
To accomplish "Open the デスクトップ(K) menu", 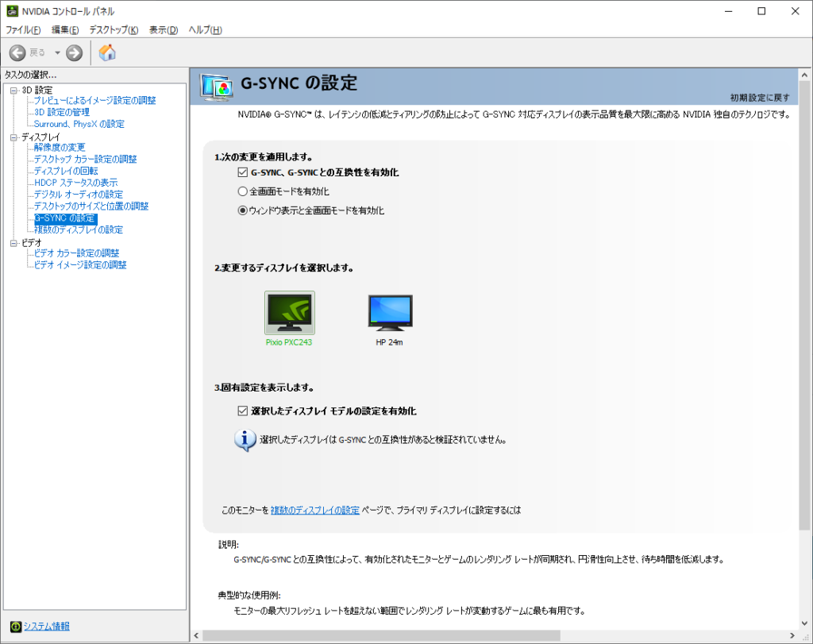I will tap(114, 30).
